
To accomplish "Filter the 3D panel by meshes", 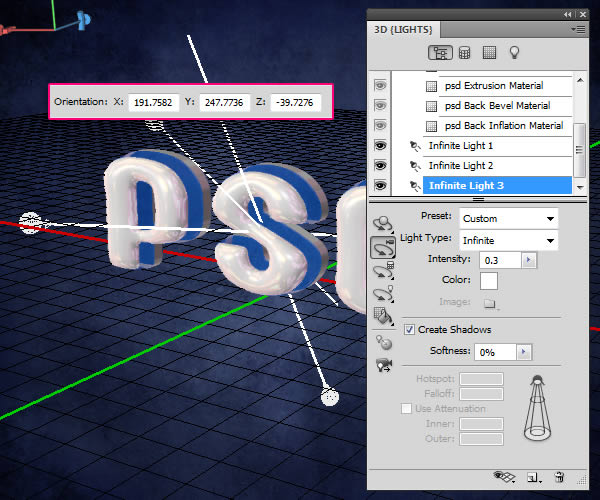I will coord(464,52).
